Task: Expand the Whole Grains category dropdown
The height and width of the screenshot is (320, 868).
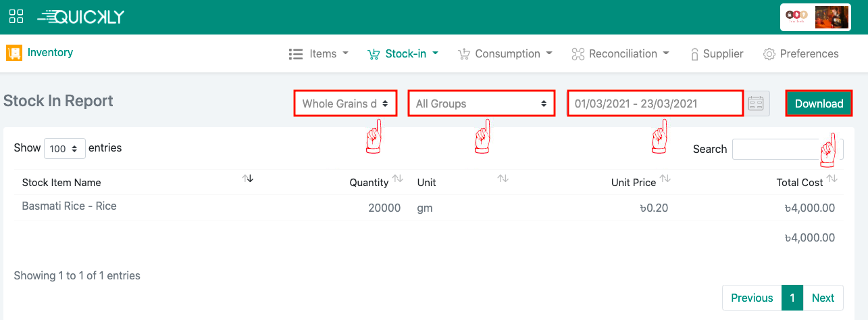Action: (345, 104)
